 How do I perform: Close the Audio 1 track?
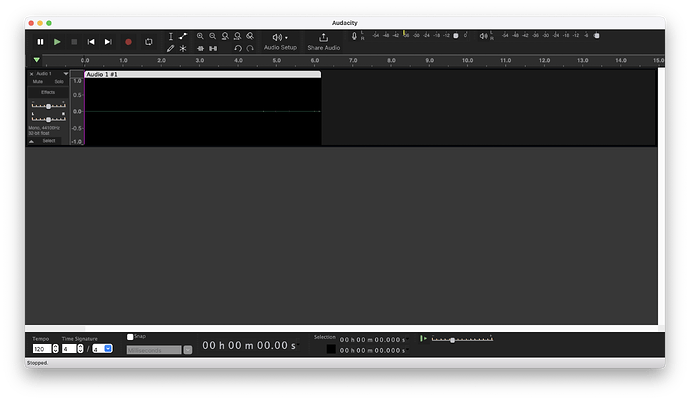pyautogui.click(x=31, y=74)
